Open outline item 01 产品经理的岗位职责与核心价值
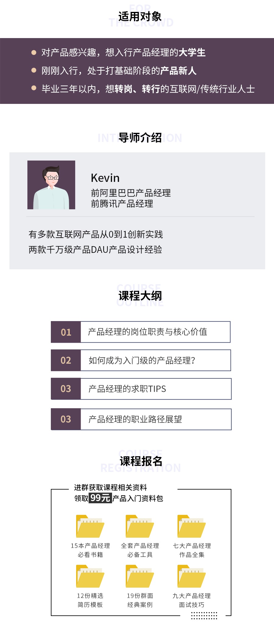Viewport: 274px width, 644px height. pos(141,332)
